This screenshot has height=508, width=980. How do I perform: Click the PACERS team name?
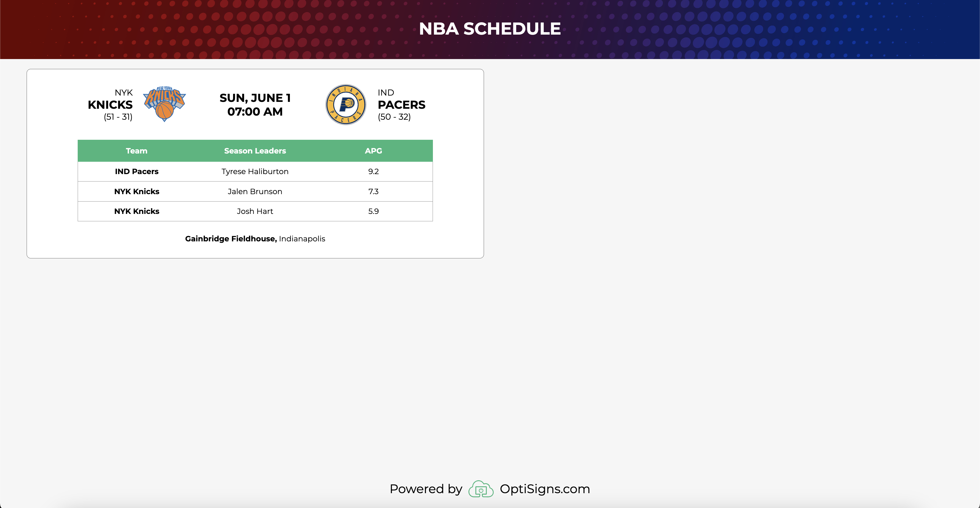click(401, 105)
